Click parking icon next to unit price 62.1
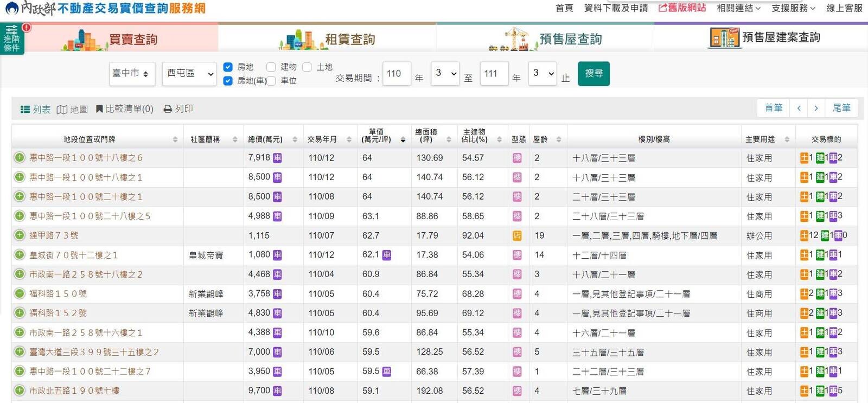Viewport: 868px width, 403px height. point(387,255)
